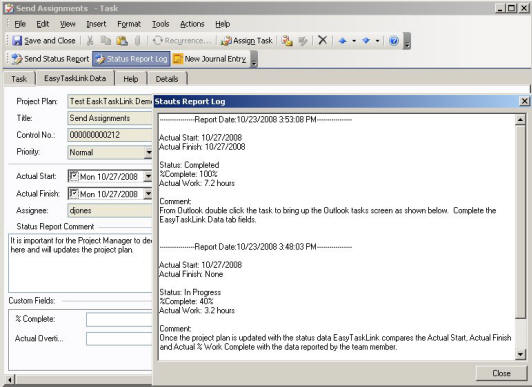Click the Copy icon in toolbar

106,41
